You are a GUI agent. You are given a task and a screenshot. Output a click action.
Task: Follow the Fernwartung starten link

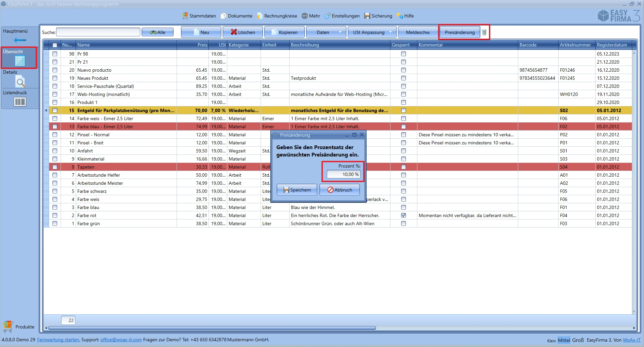(x=59, y=340)
